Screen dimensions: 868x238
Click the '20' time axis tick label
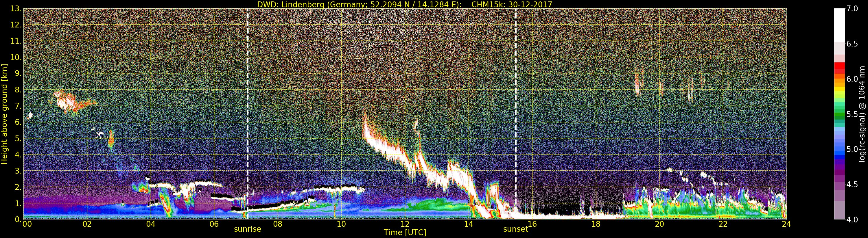[x=659, y=224]
